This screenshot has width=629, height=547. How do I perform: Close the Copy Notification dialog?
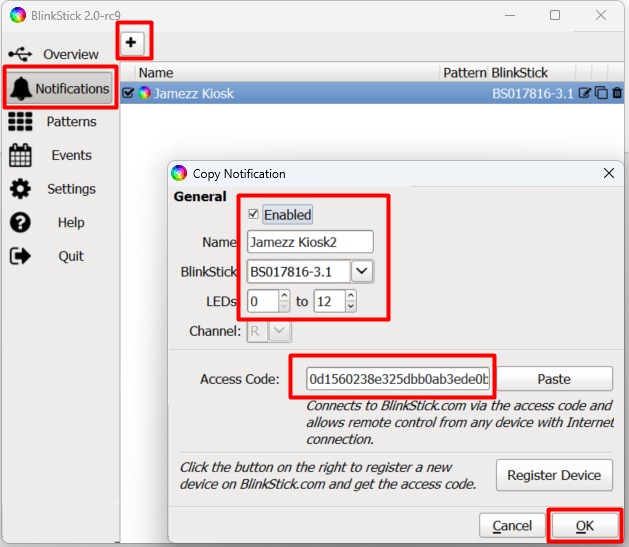[609, 173]
